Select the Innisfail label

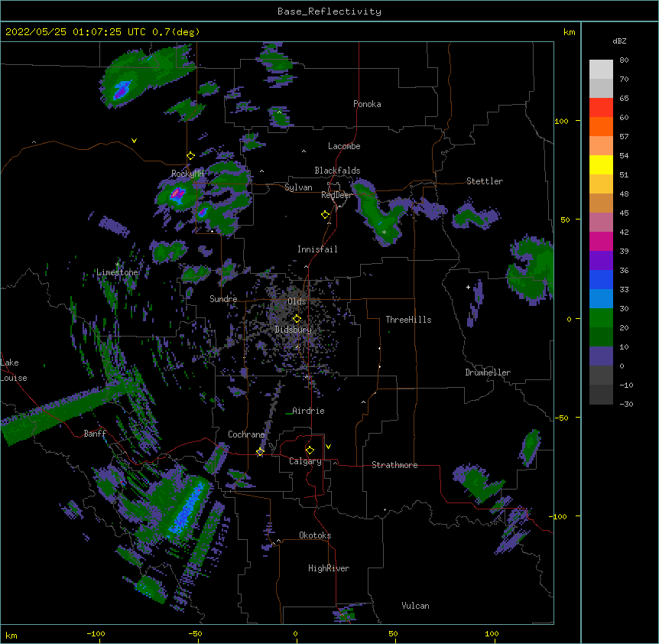(x=317, y=249)
